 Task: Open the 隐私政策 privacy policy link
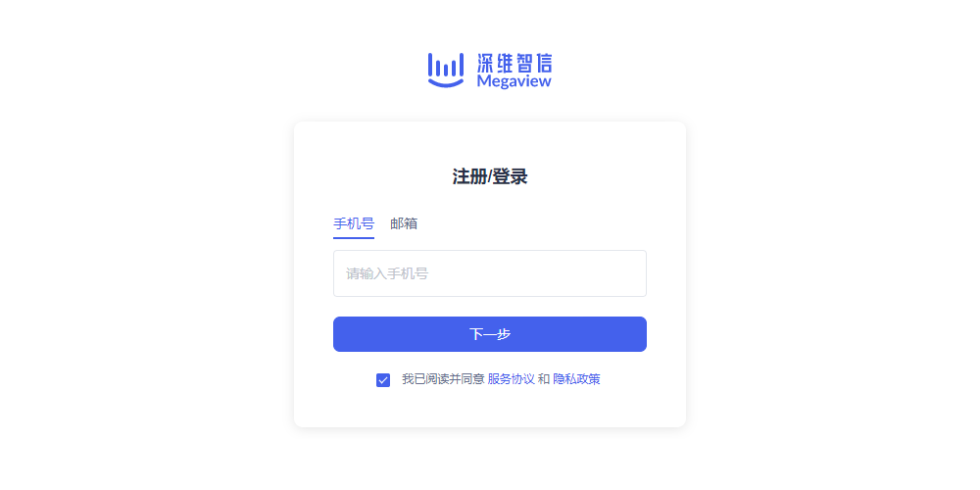(x=576, y=378)
